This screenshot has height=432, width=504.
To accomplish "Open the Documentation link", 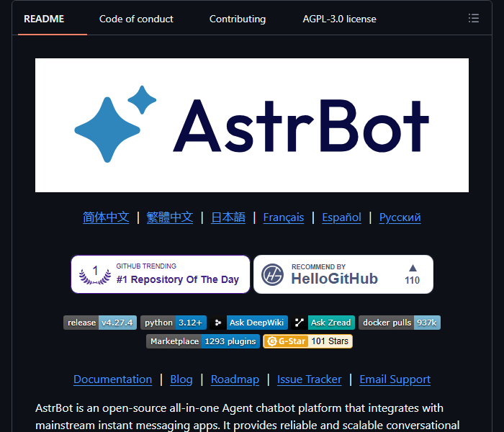I will 112,379.
